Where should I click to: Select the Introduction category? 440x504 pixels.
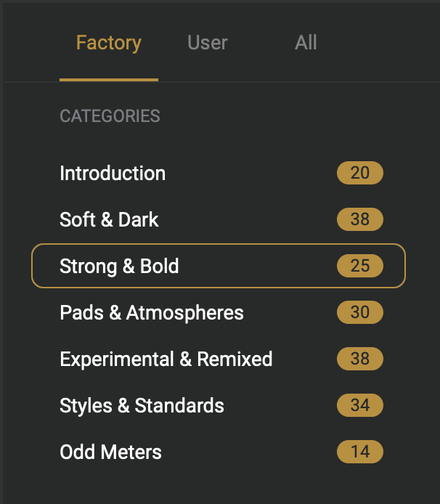(113, 174)
